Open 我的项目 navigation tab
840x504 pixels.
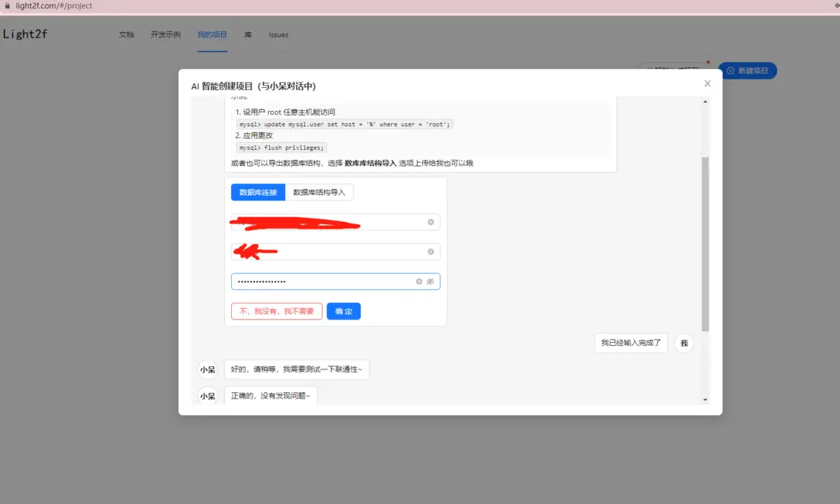212,35
